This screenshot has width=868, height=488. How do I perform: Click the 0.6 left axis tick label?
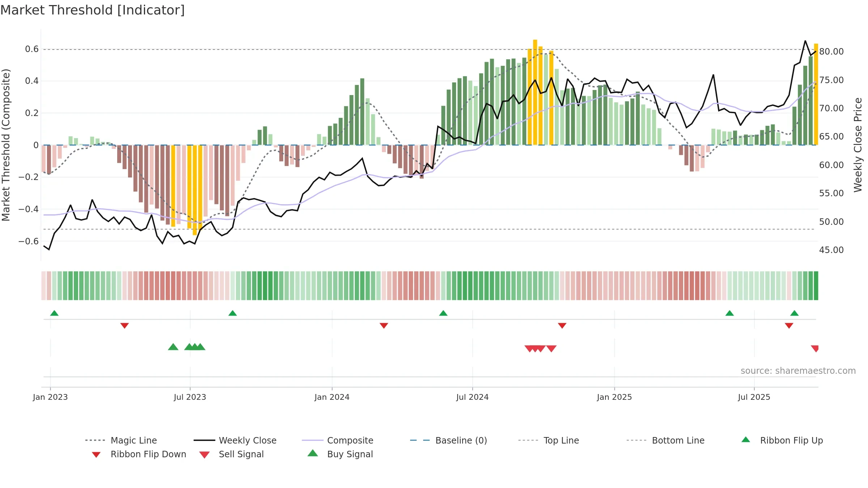pyautogui.click(x=32, y=49)
